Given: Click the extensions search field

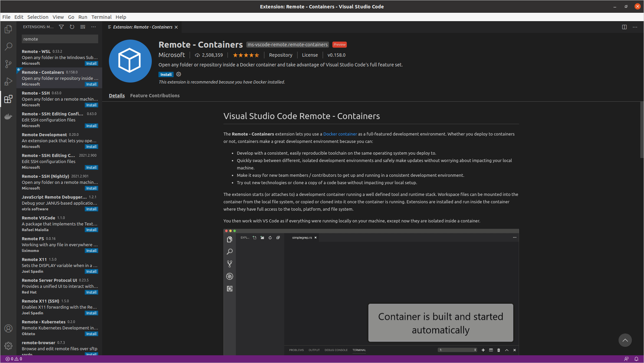Looking at the screenshot, I should [x=60, y=39].
